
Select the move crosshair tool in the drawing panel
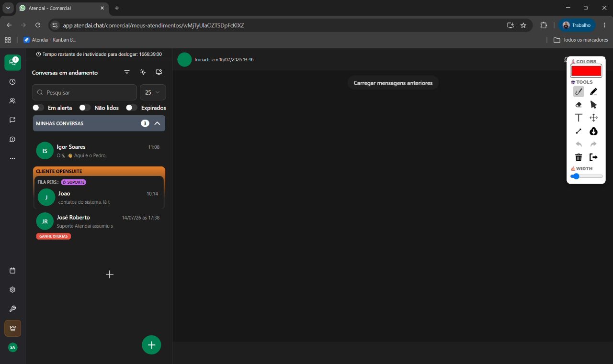(x=593, y=118)
